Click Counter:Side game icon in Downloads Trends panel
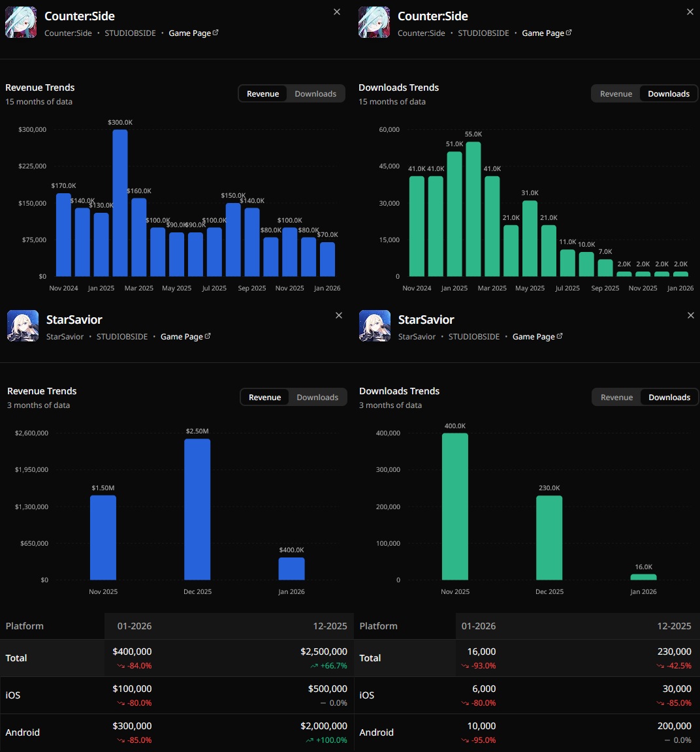 click(x=374, y=22)
